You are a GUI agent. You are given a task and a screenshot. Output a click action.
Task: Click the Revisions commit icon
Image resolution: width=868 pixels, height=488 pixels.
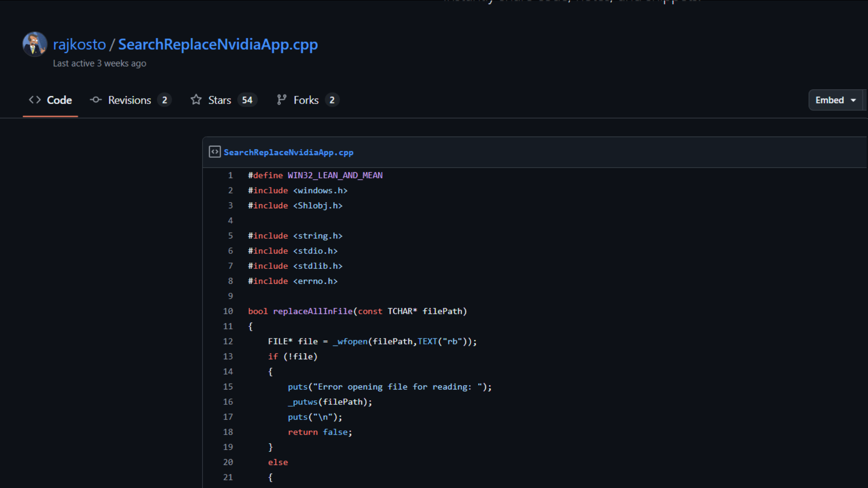click(x=96, y=100)
